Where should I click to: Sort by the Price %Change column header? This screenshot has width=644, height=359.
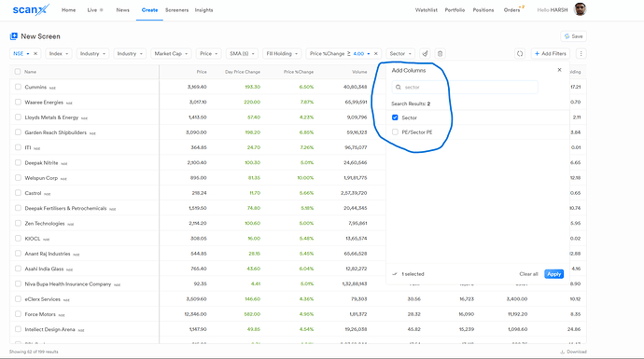299,72
